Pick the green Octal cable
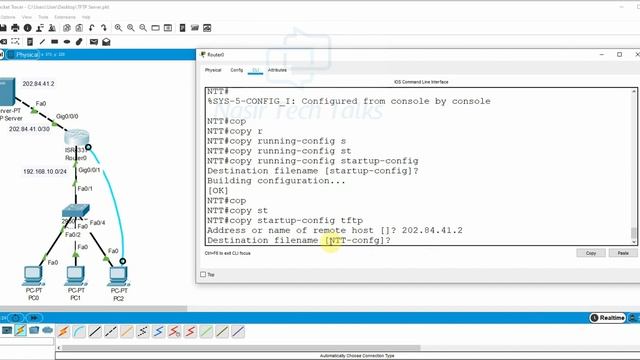 pyautogui.click(x=206, y=331)
